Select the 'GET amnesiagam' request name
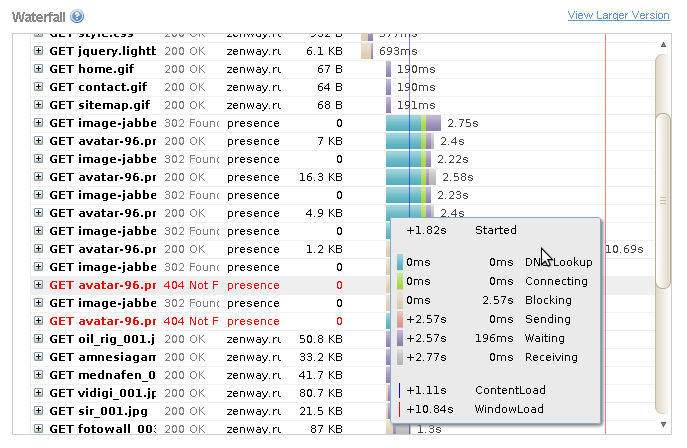687x448 pixels. 103,357
